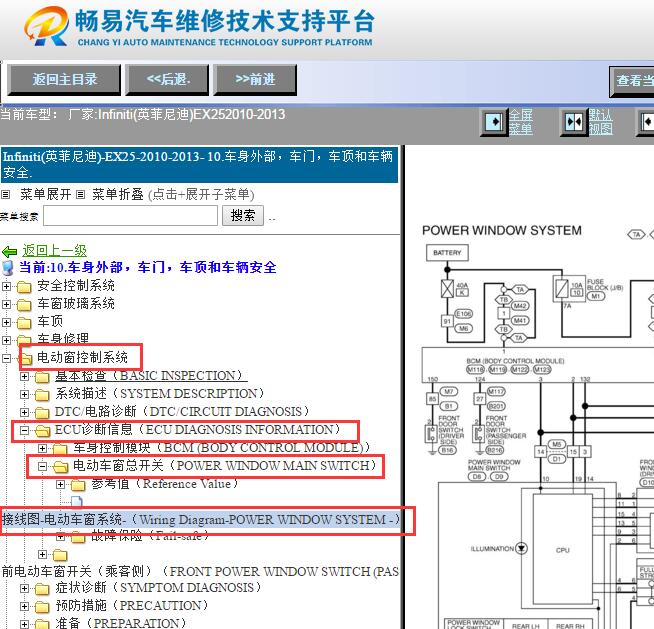Click the 默认视图 link
This screenshot has height=629, width=654.
[x=601, y=122]
